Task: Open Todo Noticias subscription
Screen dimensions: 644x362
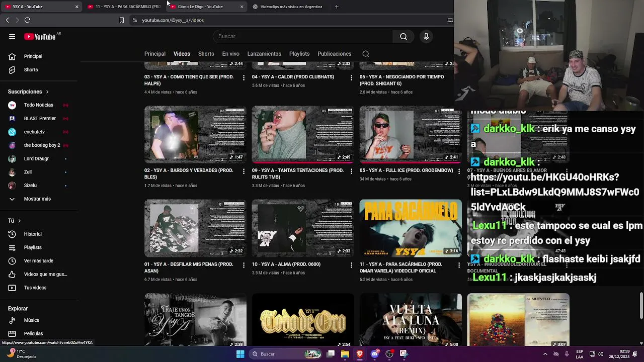Action: pos(38,105)
